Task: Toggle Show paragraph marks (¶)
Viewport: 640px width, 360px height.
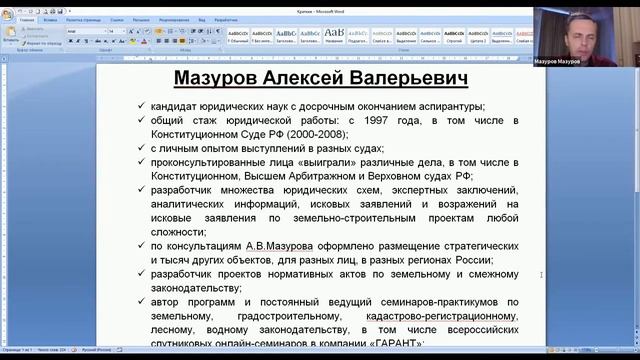Action: [218, 31]
